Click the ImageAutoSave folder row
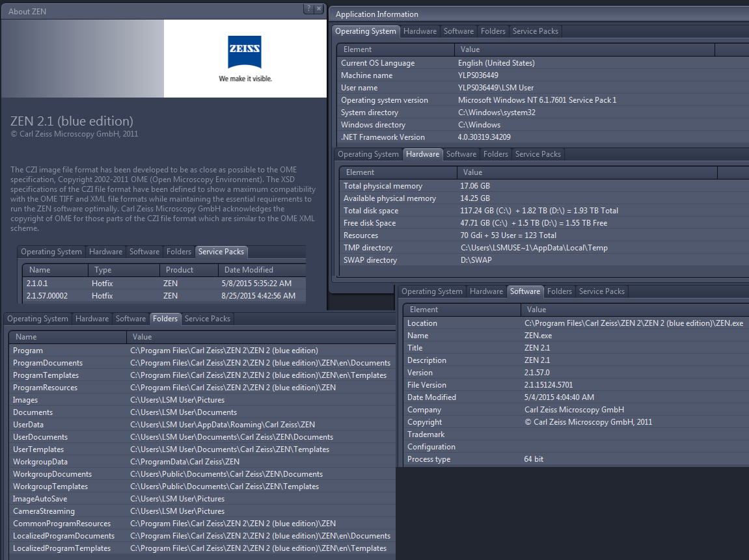Screen dimensions: 749x560 [195, 499]
